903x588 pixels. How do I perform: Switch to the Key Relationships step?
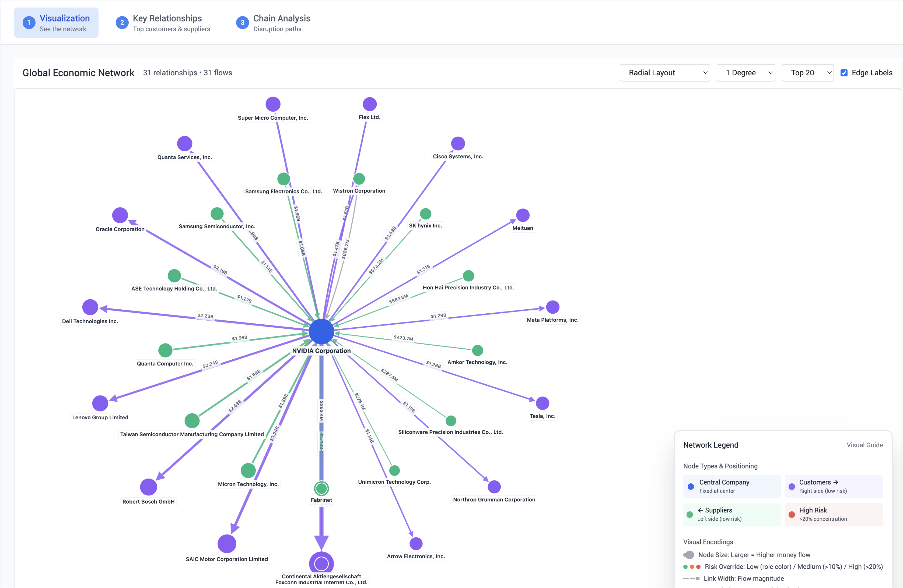coord(167,22)
